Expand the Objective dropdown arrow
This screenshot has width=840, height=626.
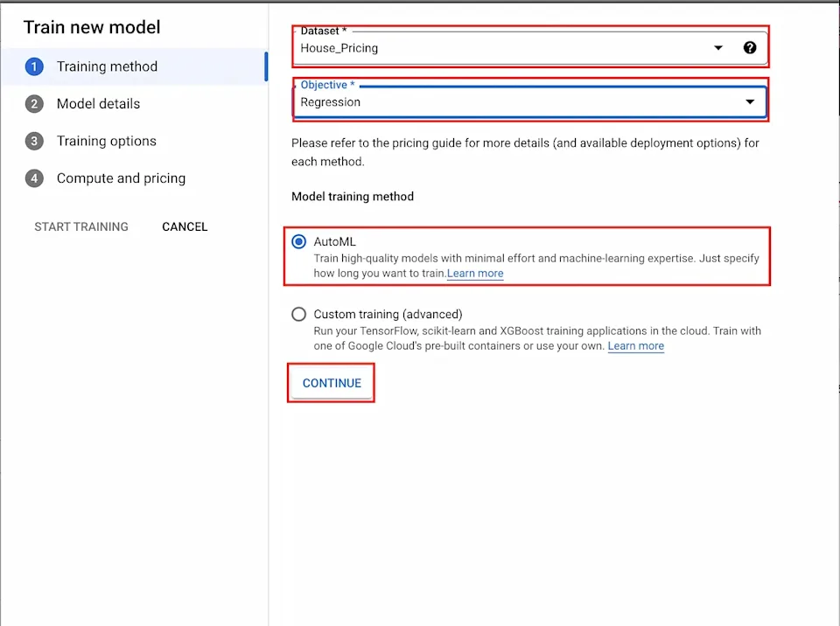[x=750, y=101]
